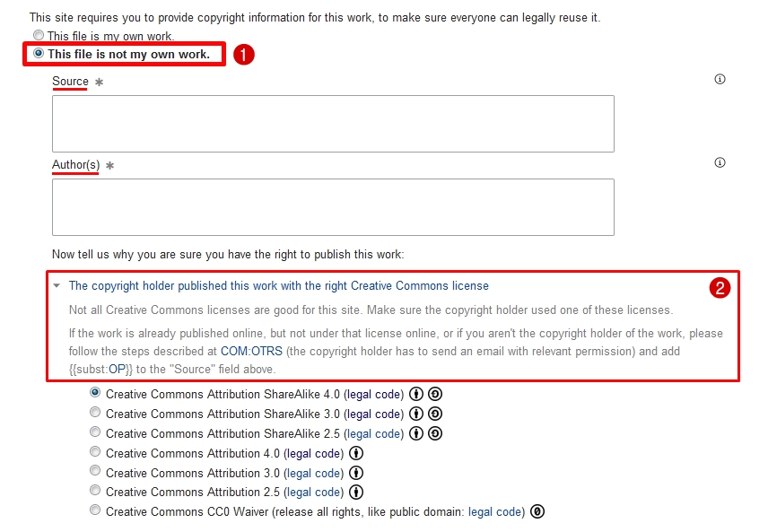Open legal code link for CC0 Waiver
Image resolution: width=768 pixels, height=532 pixels.
coord(494,511)
